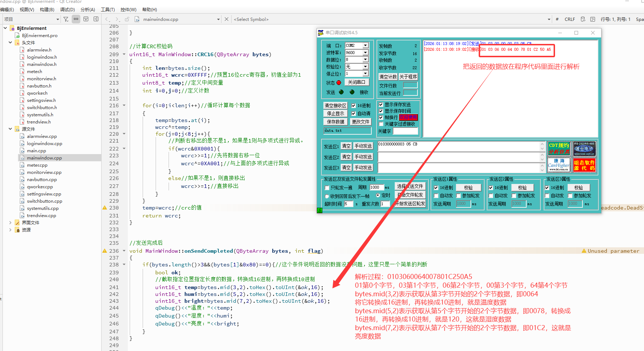644x351 pixels.
Task: Click the split editor icon in toolbar
Action: tap(592, 19)
